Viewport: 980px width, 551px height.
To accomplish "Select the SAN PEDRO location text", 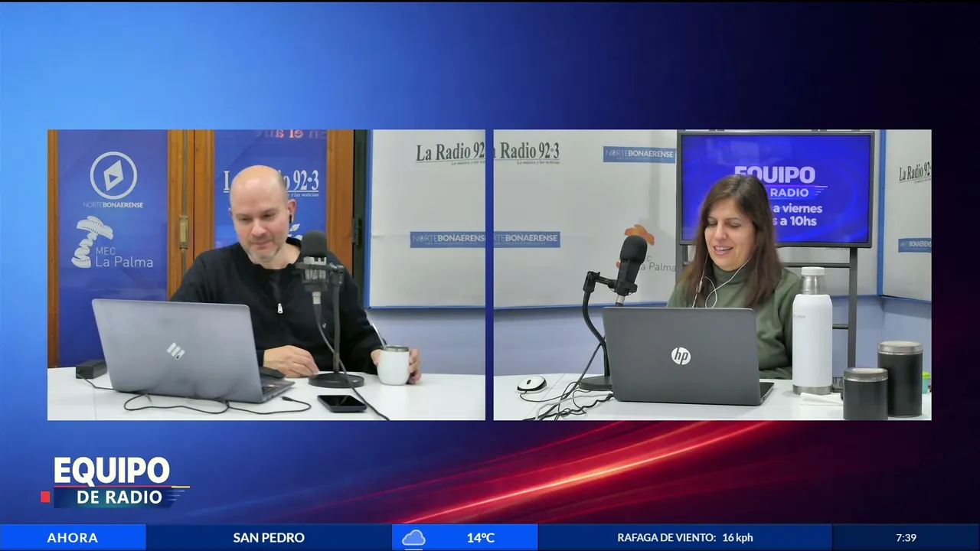I will [269, 538].
